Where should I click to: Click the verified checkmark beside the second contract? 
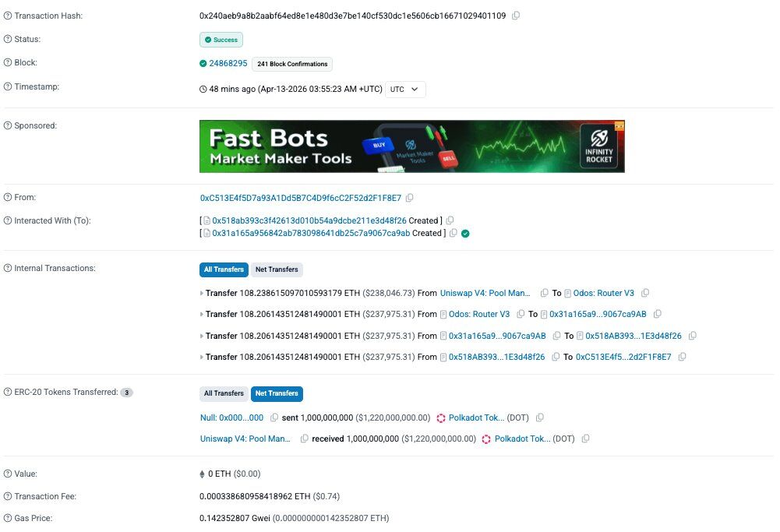(467, 233)
